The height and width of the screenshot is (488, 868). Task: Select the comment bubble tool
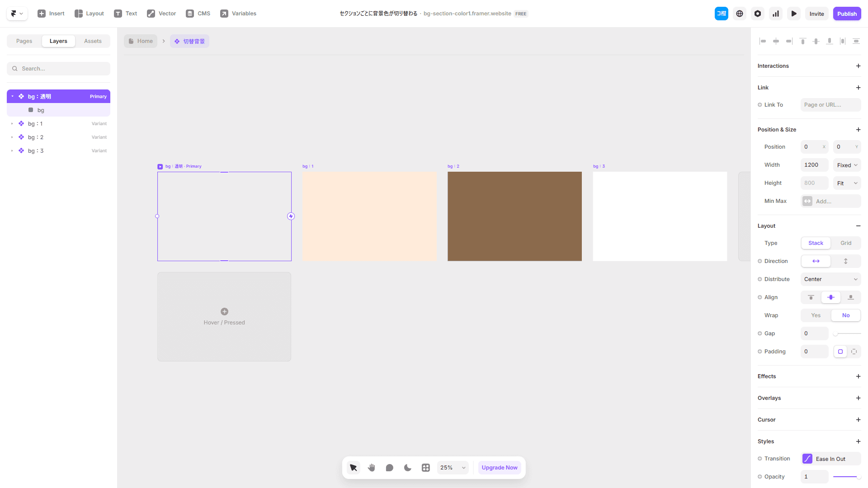pos(390,468)
